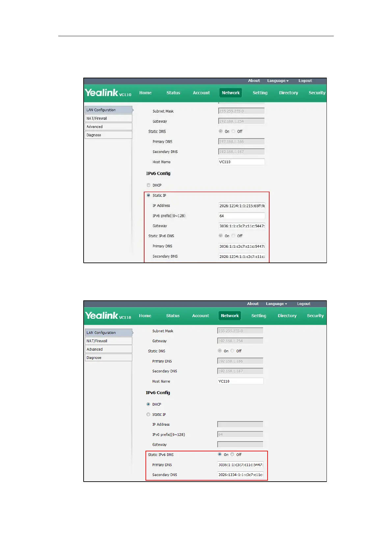Set Static DNS On in lower screenshot
This screenshot has height=554, width=392.
tap(220, 351)
